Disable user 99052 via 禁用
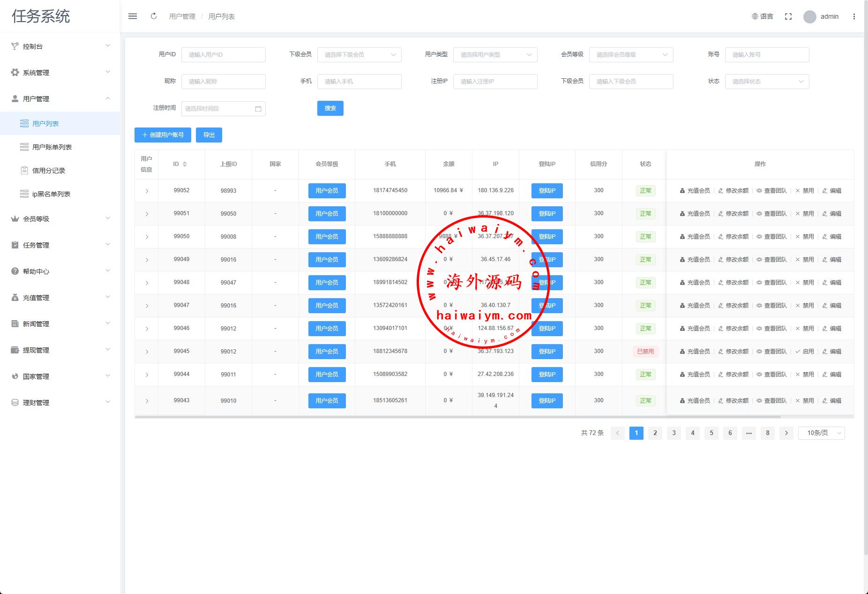The image size is (868, 594). click(804, 191)
